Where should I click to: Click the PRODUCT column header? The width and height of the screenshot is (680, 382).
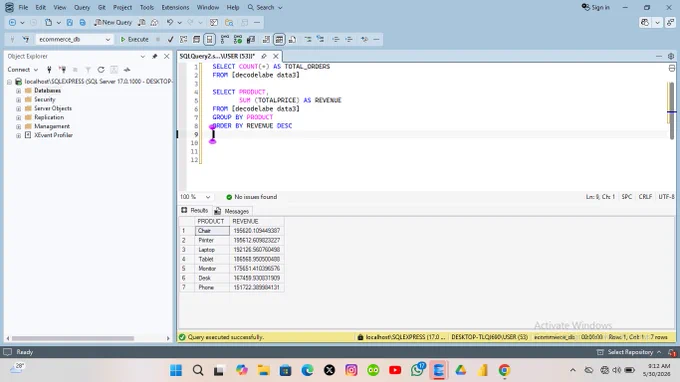(x=212, y=221)
